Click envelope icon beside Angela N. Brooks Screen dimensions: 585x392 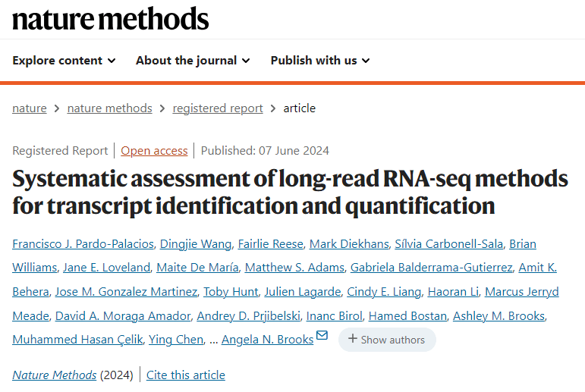tap(322, 335)
